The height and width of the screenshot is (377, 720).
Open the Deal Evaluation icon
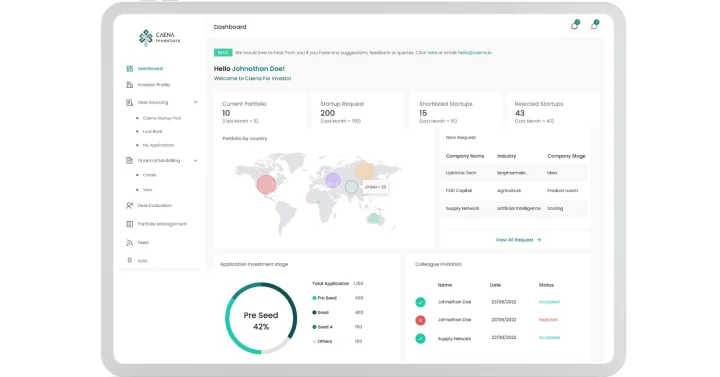pos(129,205)
